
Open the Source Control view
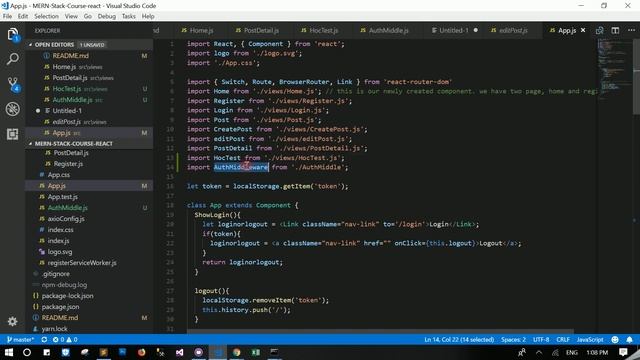[13, 84]
